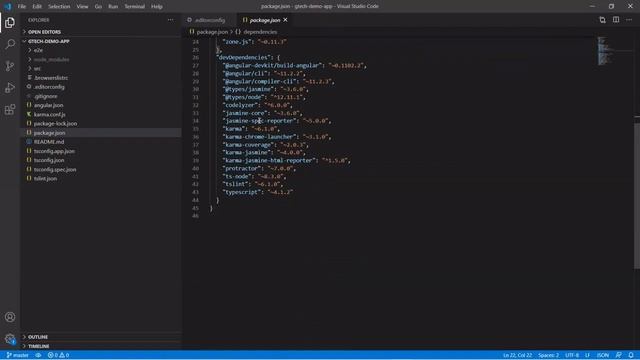Viewport: 640px width, 360px height.
Task: Open the Run and Debug view
Action: [10, 88]
